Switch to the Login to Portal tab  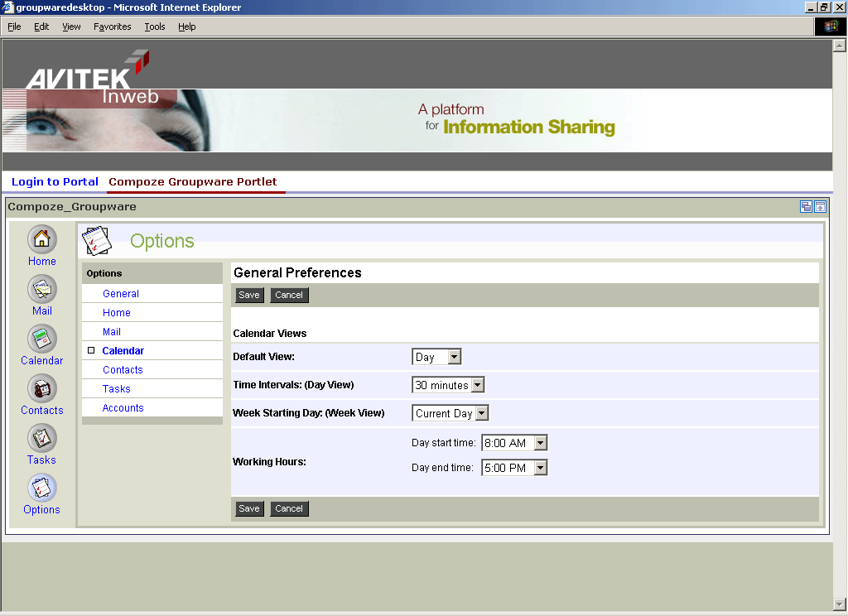[55, 182]
